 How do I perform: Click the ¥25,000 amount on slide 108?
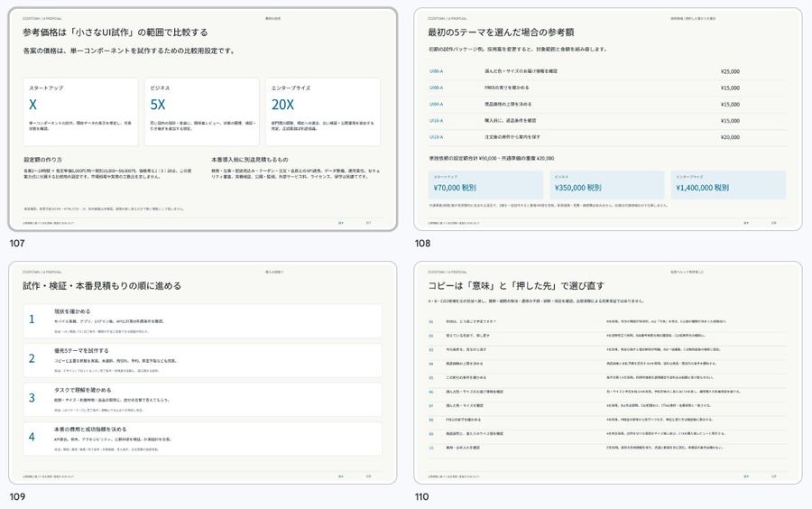[x=730, y=71]
